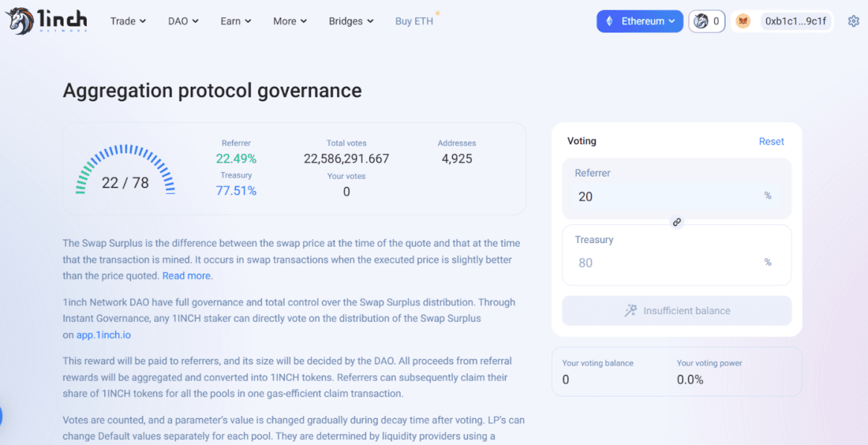This screenshot has width=868, height=445.
Task: Click the MetaMask fox wallet icon
Action: coord(743,21)
